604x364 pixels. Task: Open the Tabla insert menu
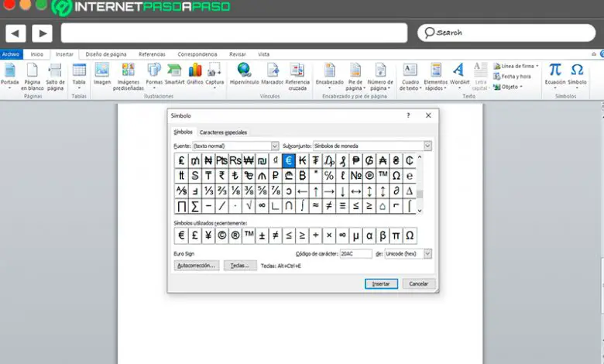tap(79, 77)
